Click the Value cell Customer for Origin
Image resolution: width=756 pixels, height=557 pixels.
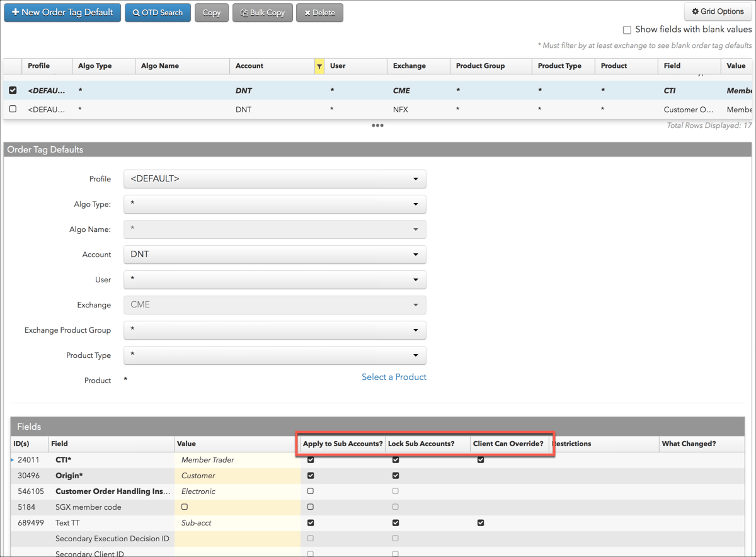[x=238, y=476]
